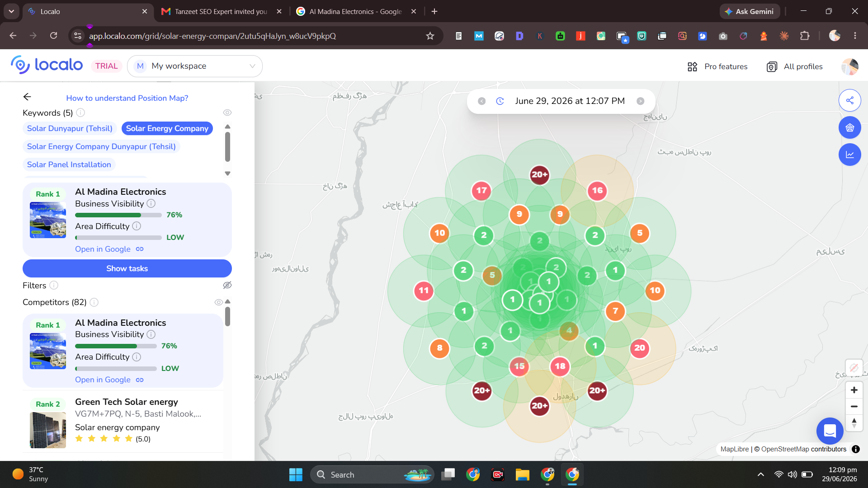The image size is (868, 488).
Task: Click the keywords list scroll-down arrow
Action: tap(227, 174)
